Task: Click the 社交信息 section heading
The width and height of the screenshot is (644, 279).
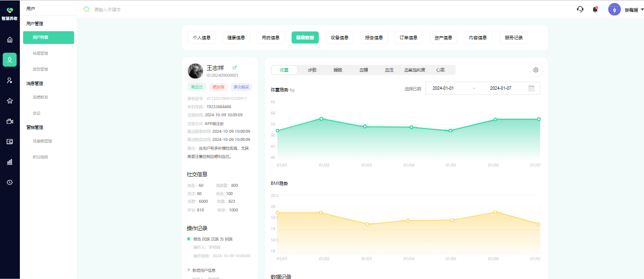Action: pos(197,174)
